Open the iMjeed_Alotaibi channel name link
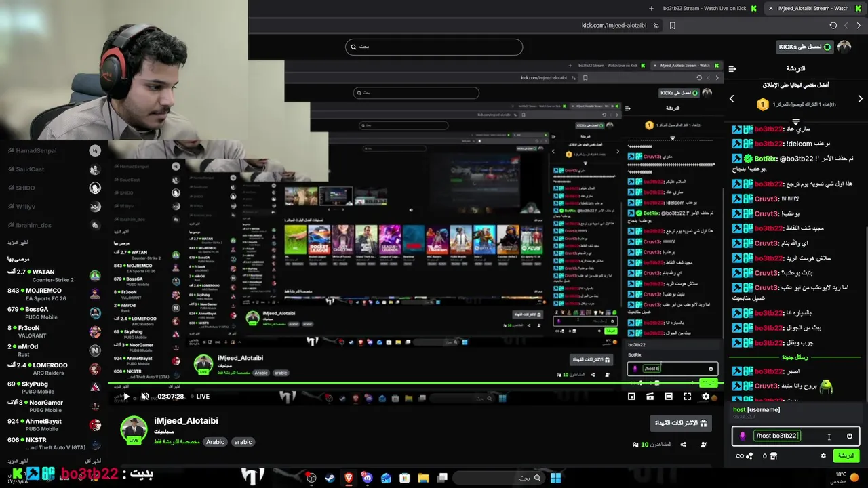The height and width of the screenshot is (488, 868). 186,421
